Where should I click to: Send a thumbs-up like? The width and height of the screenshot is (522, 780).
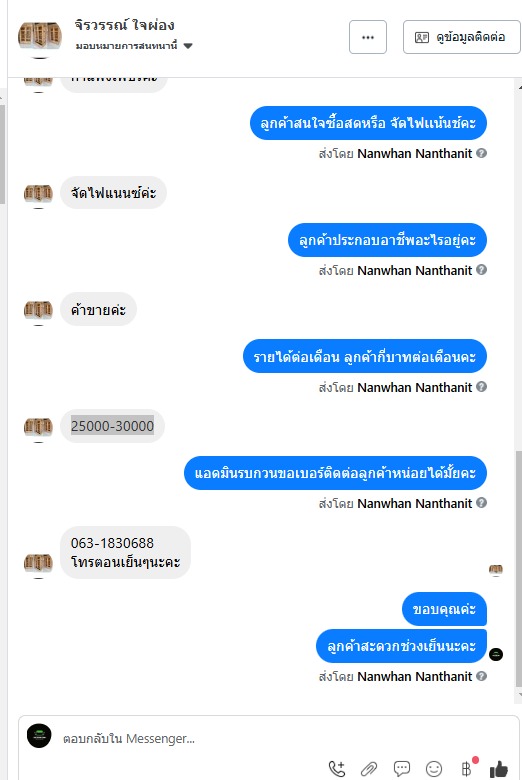click(499, 769)
